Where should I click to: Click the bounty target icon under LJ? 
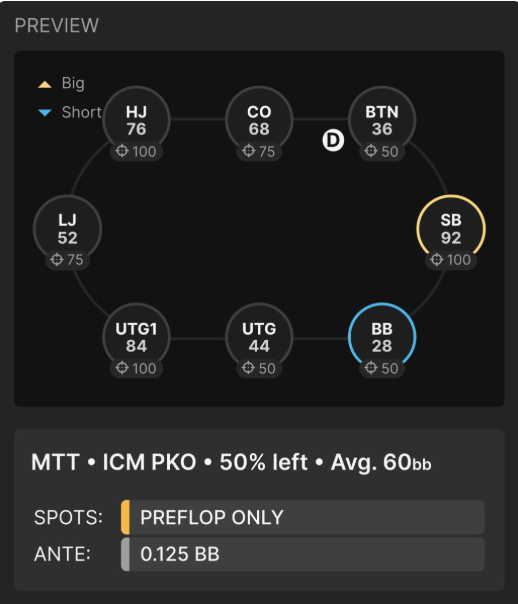pyautogui.click(x=57, y=259)
